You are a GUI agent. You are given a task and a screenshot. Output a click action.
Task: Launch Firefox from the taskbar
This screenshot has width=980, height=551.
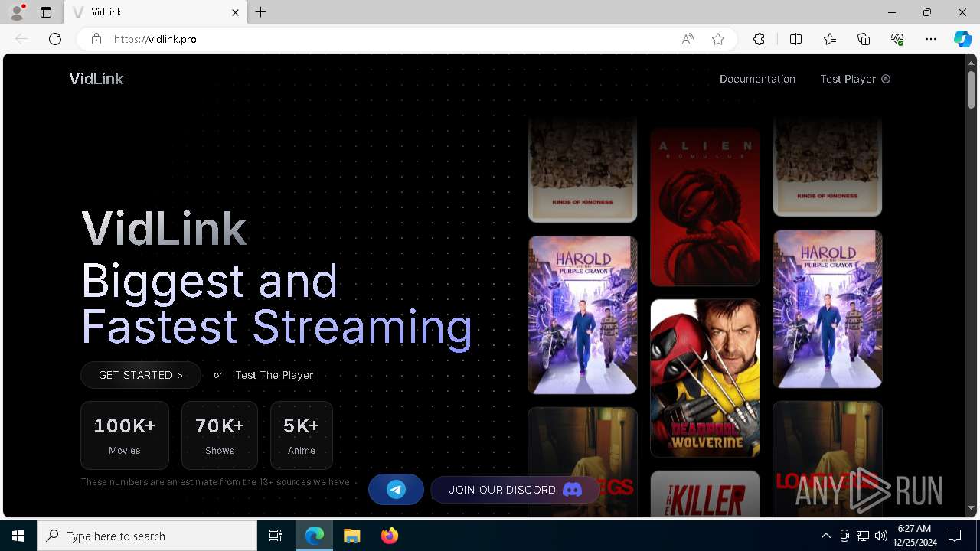pos(389,536)
